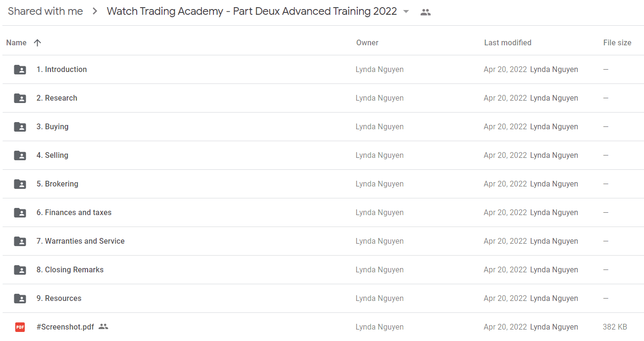This screenshot has width=644, height=341.
Task: Click the breadcrumb chevron after Shared with me
Action: [x=95, y=11]
